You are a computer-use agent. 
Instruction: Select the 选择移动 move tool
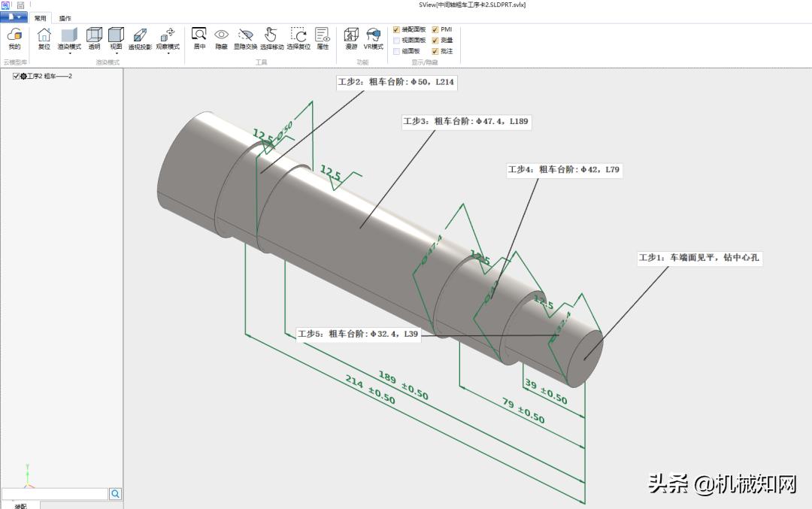pos(271,38)
